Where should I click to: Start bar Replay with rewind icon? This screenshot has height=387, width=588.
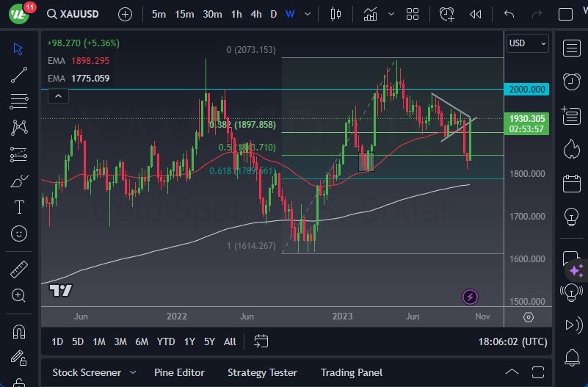click(476, 14)
